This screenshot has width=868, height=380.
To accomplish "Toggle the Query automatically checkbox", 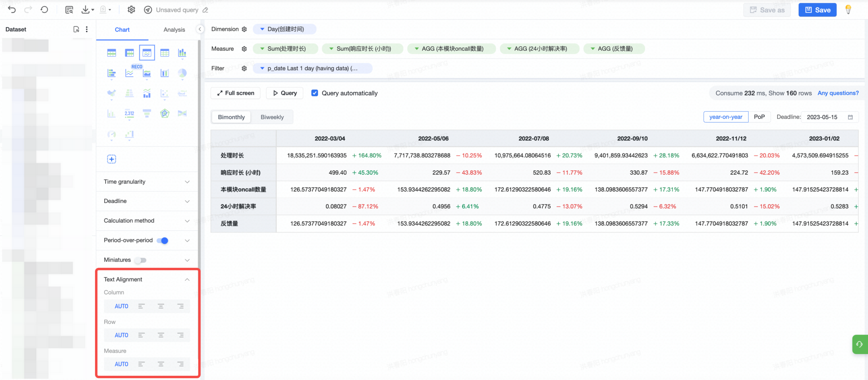I will click(314, 93).
